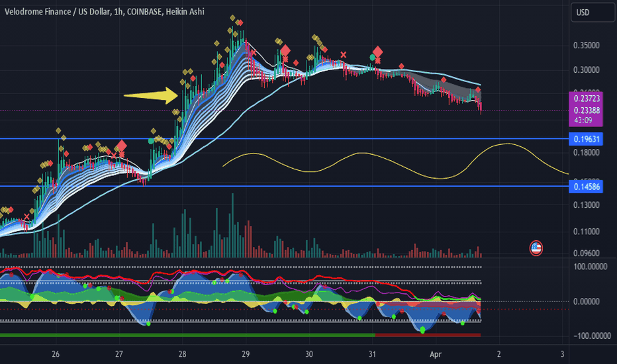Click the 43:09 candle countdown timer
The height and width of the screenshot is (364, 617).
pos(583,120)
